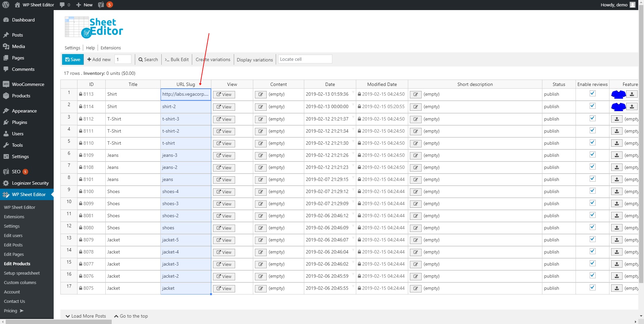Click the blue shirt thumbnail in row 2
The image size is (644, 324).
point(618,107)
